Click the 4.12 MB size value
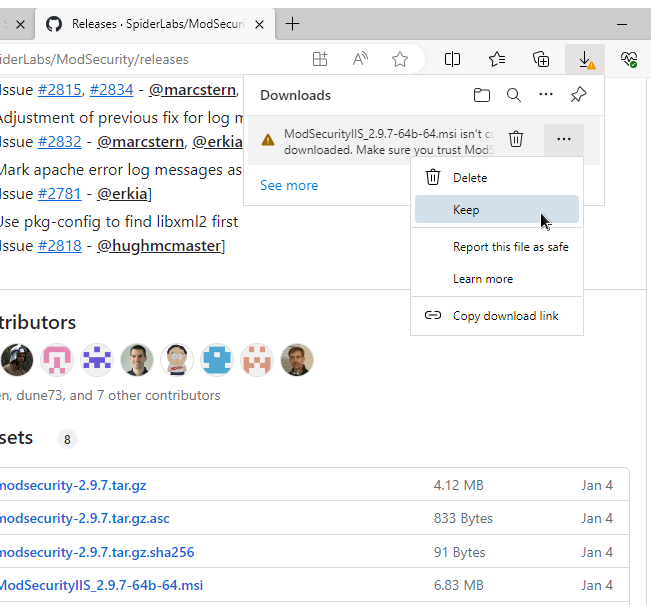The image size is (651, 605). click(458, 485)
